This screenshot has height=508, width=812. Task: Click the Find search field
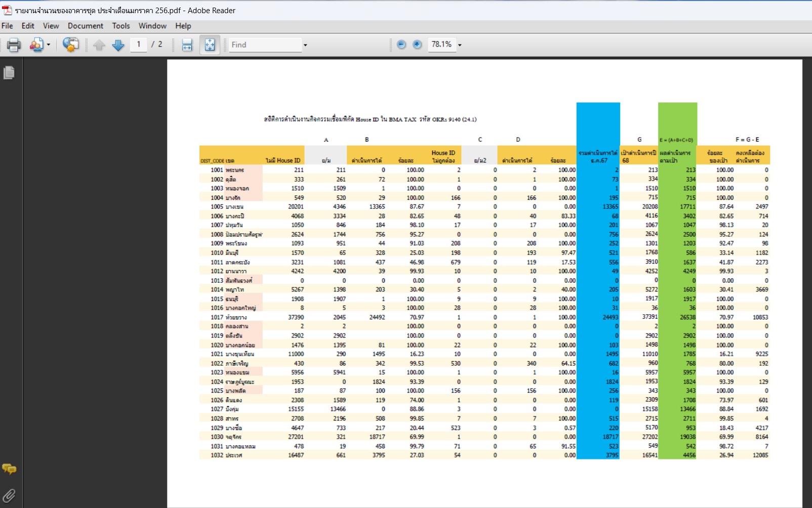[x=265, y=45]
